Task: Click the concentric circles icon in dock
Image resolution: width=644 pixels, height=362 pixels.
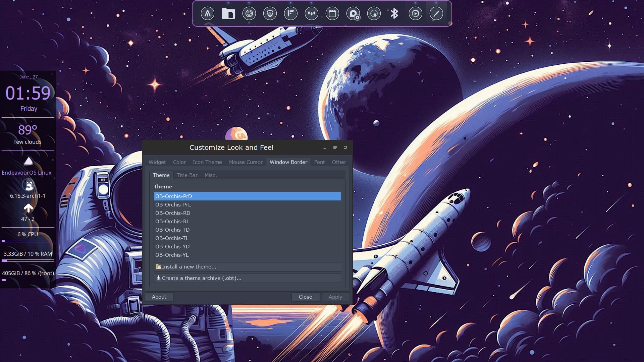Action: point(249,14)
